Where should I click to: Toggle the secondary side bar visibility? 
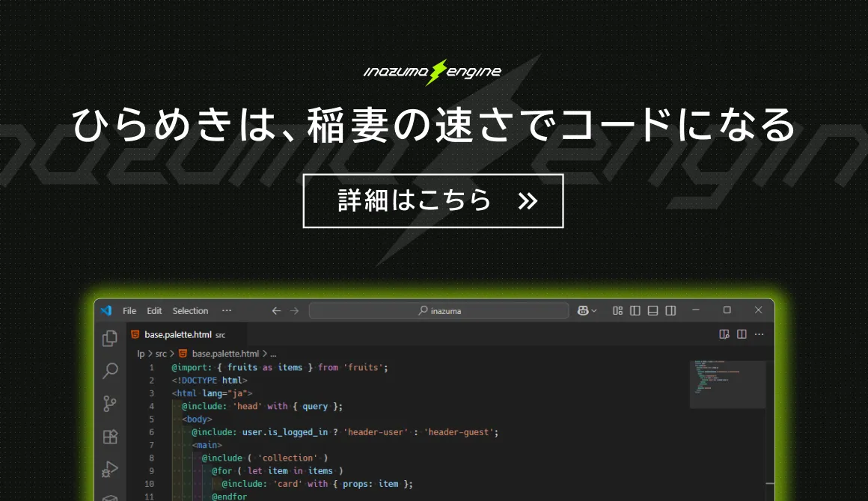coord(670,311)
